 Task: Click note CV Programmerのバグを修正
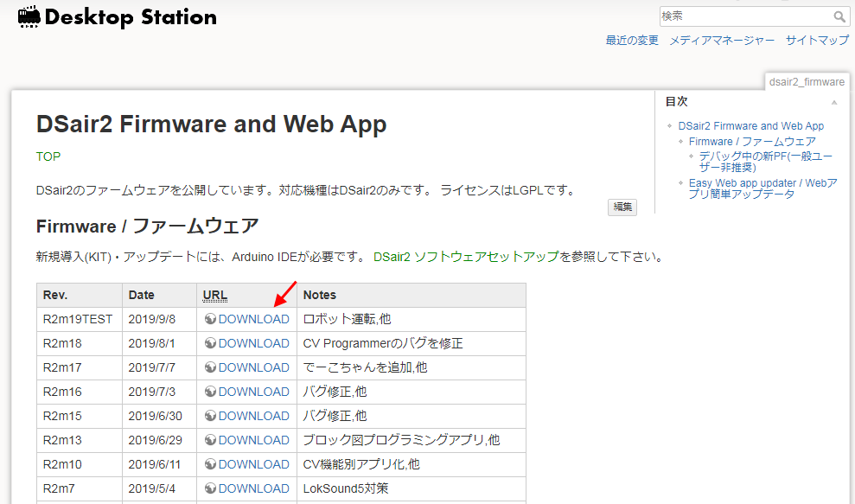383,343
